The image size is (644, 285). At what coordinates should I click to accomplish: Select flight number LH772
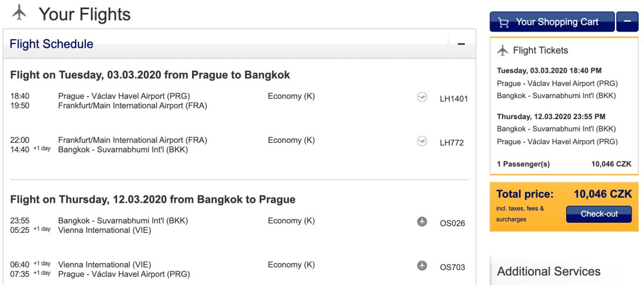pyautogui.click(x=451, y=143)
